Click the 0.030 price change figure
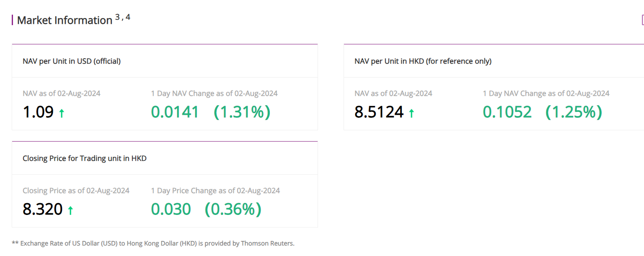Screen dimensions: 644x256 171,209
